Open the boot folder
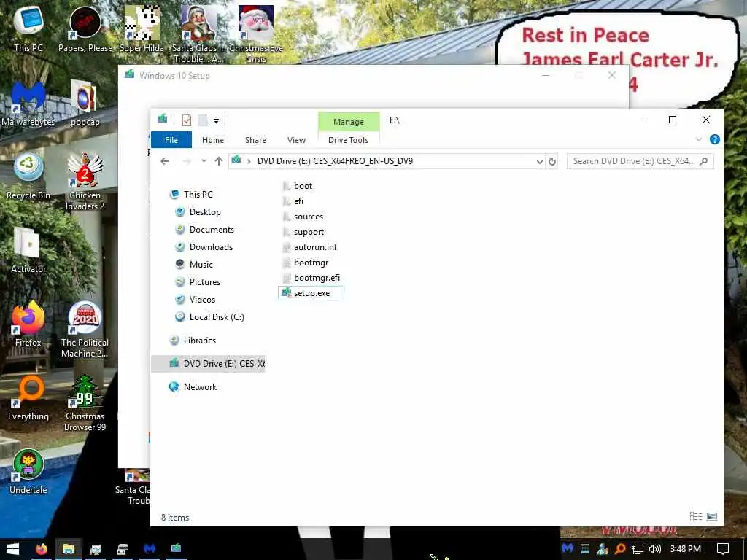The height and width of the screenshot is (560, 747). 298,186
